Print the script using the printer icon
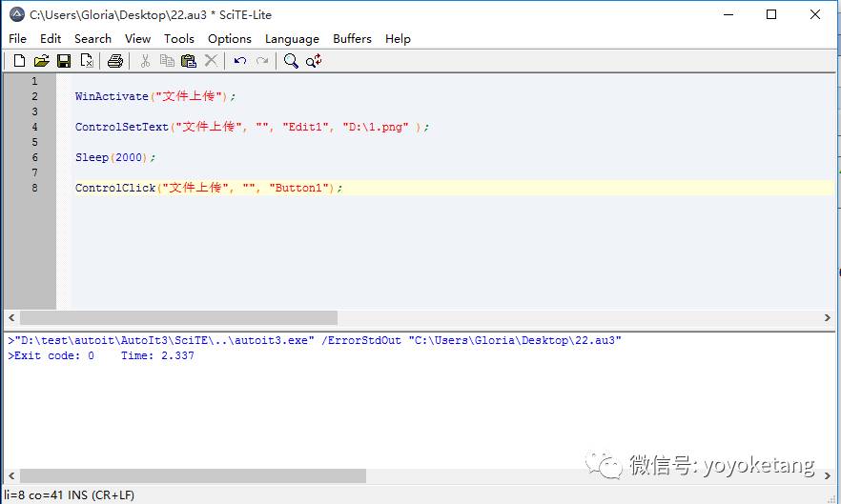841x504 pixels. point(115,61)
